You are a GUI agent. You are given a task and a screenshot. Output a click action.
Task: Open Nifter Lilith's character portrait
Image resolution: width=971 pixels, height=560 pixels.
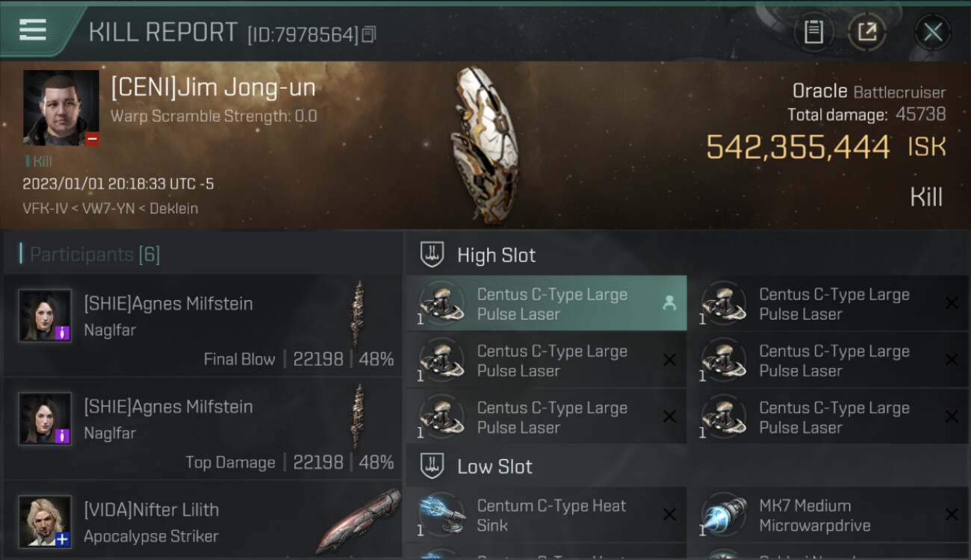point(45,521)
